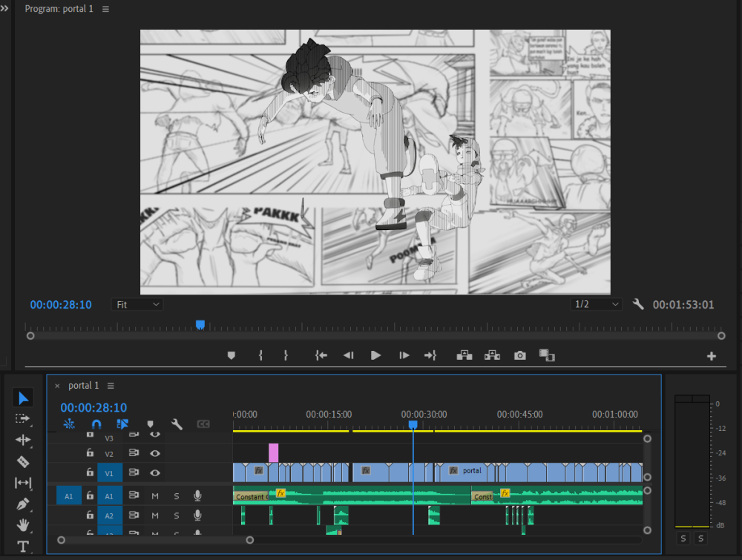Screen dimensions: 742x560
Task: Click left solo button under audio meter
Action: tap(683, 538)
